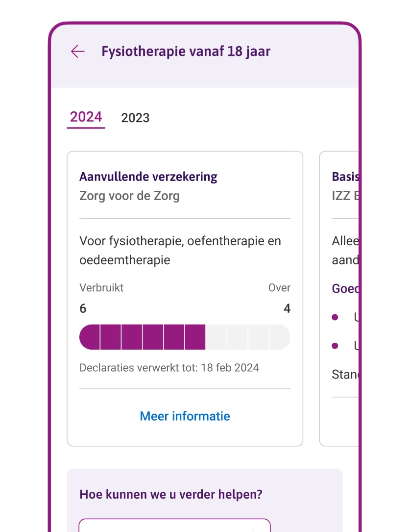Click the Hoe kunnen we u verder helpen heading

[170, 494]
